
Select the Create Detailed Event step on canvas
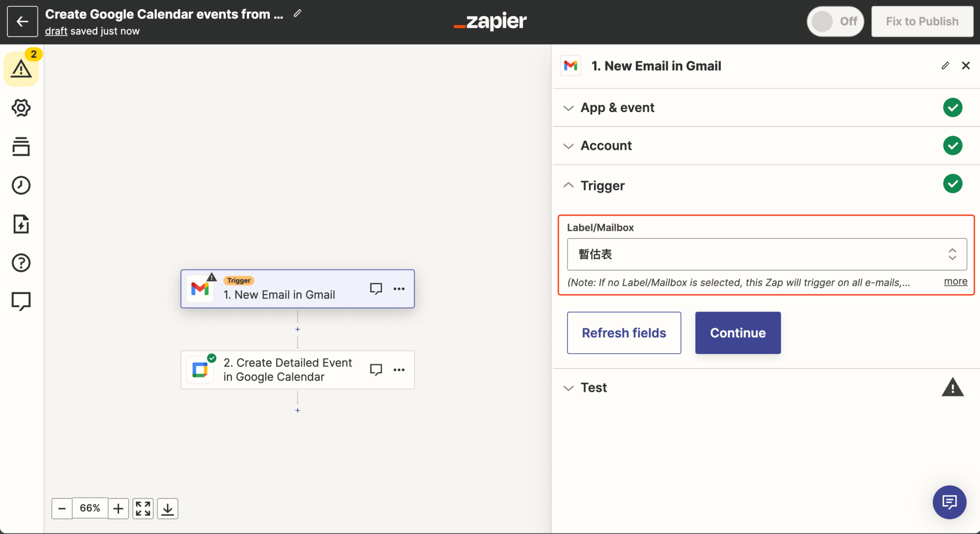point(287,369)
